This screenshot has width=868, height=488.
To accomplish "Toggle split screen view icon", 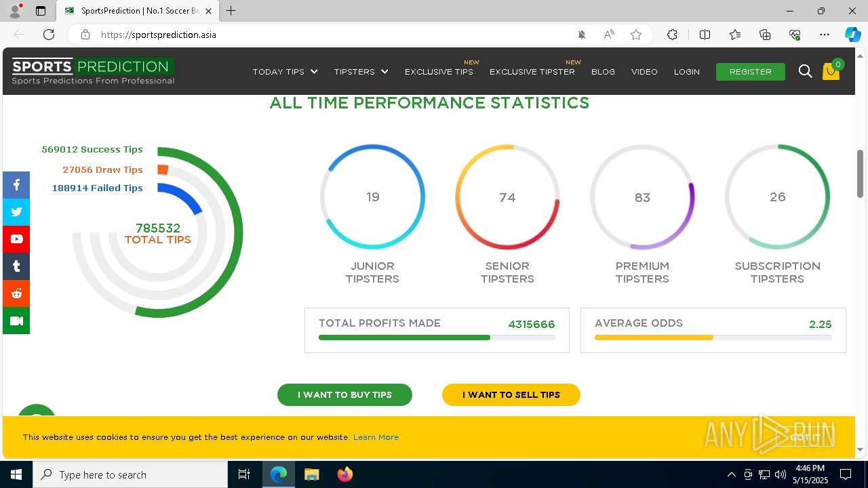I will (x=705, y=35).
